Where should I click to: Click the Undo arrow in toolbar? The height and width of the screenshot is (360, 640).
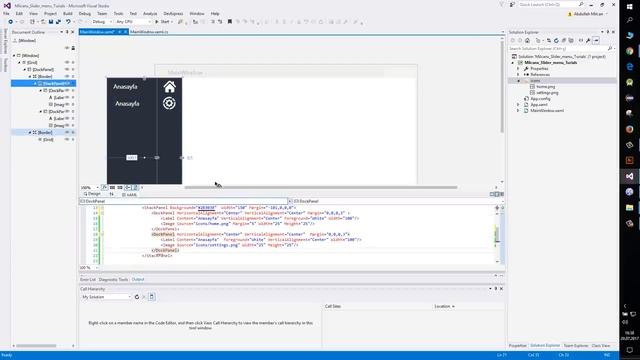68,22
